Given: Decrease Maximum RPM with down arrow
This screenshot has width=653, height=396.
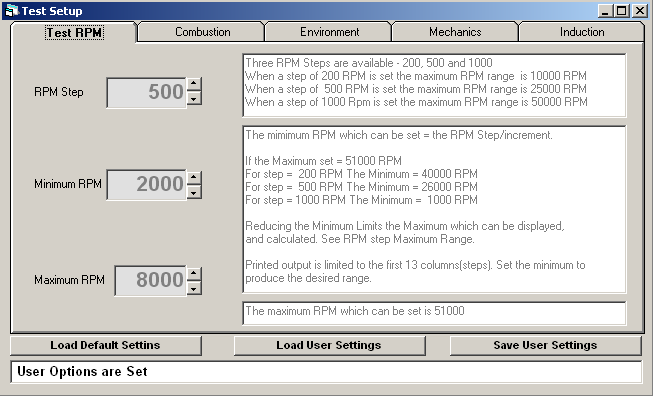Looking at the screenshot, I should pos(193,288).
